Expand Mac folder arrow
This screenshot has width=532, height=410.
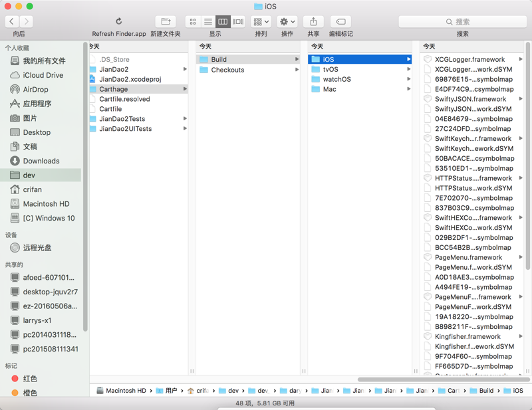pos(409,89)
